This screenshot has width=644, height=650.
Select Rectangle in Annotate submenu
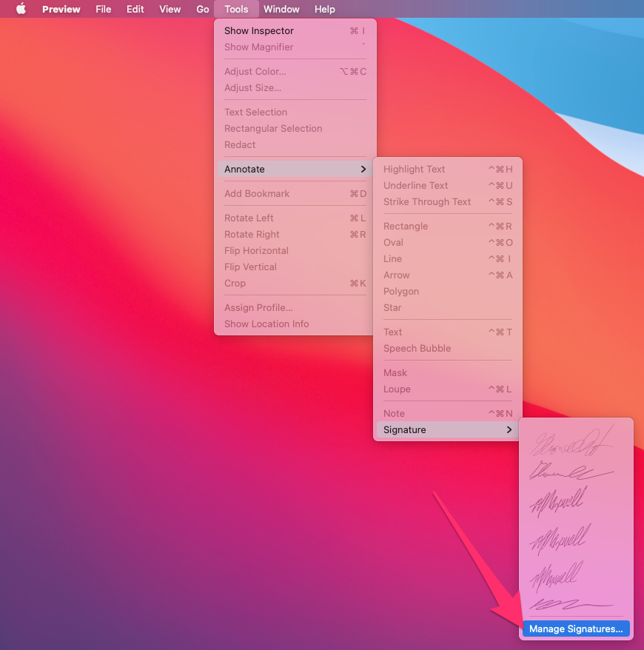[448, 226]
